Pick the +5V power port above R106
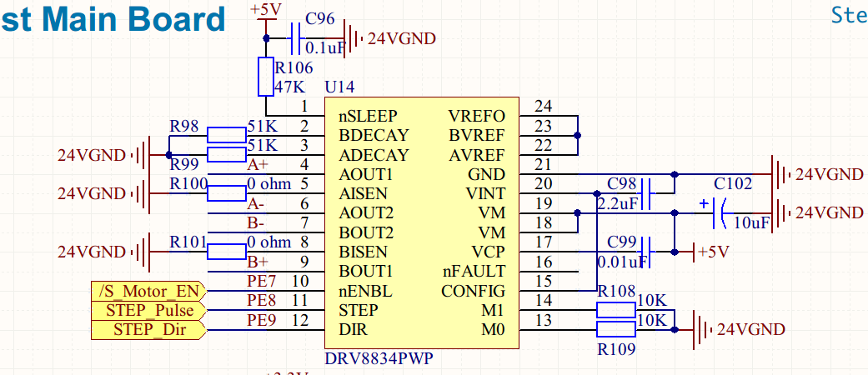This screenshot has height=375, width=868. (x=266, y=11)
